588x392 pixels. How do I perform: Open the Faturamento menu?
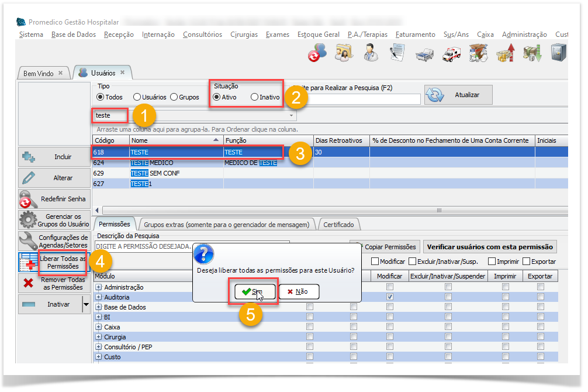coord(415,35)
